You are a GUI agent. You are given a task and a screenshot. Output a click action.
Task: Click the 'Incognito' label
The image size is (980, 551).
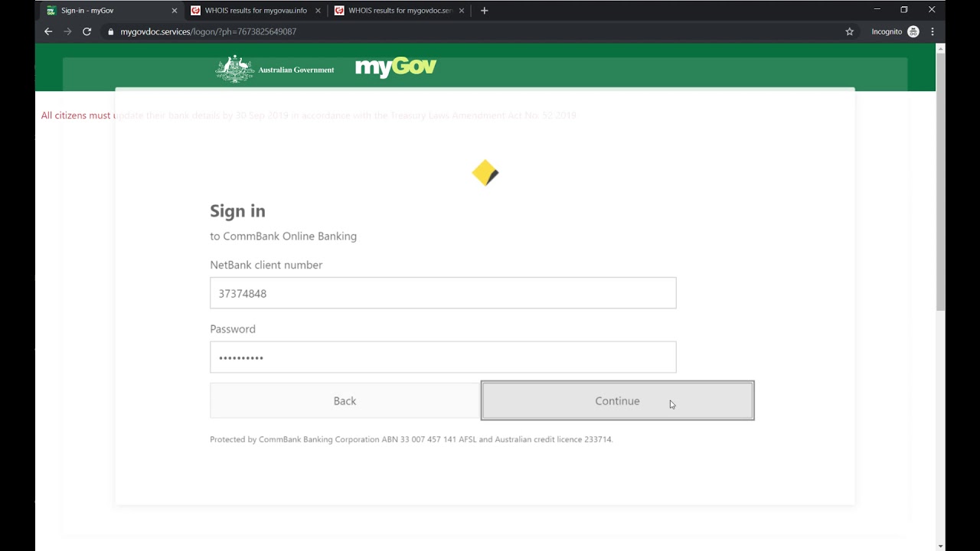pos(887,31)
